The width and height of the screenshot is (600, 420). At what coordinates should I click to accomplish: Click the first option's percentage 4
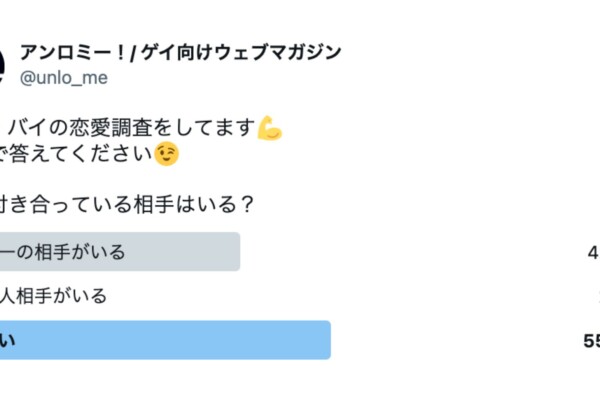(x=594, y=252)
